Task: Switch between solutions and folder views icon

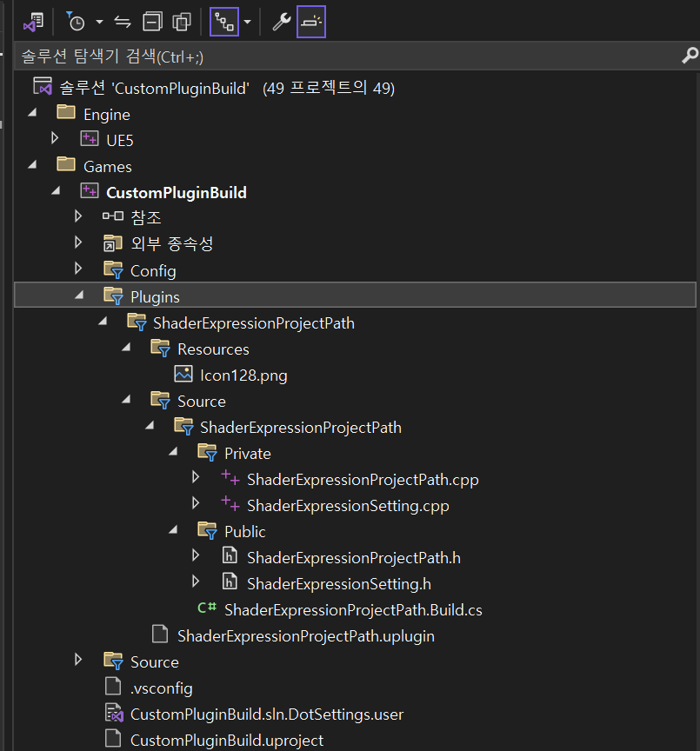Action: point(34,22)
